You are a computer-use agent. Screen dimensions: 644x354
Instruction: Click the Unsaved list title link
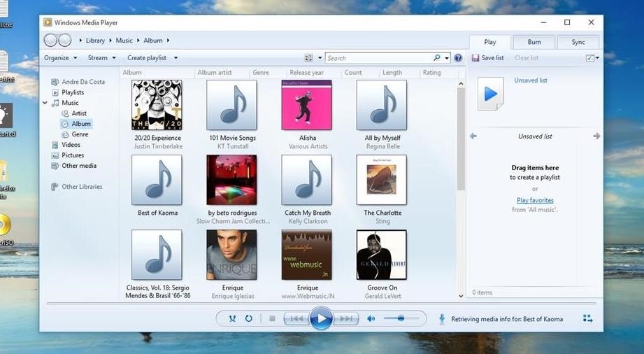point(531,80)
